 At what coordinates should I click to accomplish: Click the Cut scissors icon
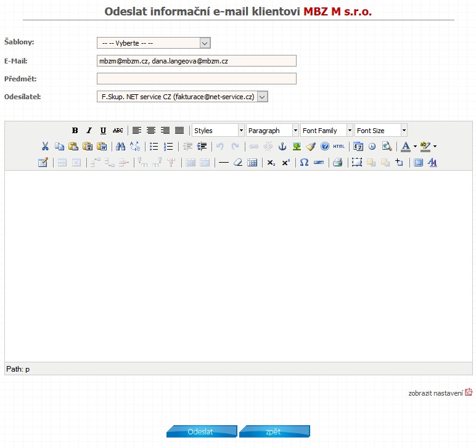[x=45, y=147]
